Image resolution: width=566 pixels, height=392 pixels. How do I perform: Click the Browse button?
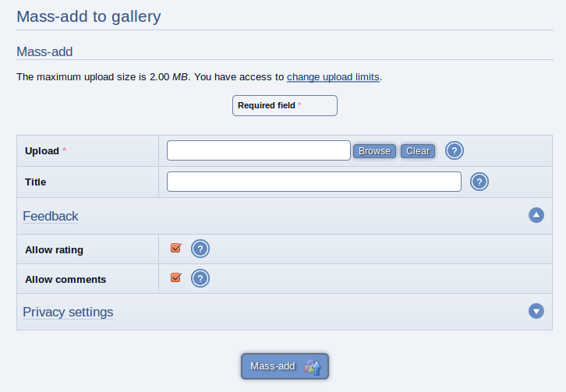click(374, 151)
